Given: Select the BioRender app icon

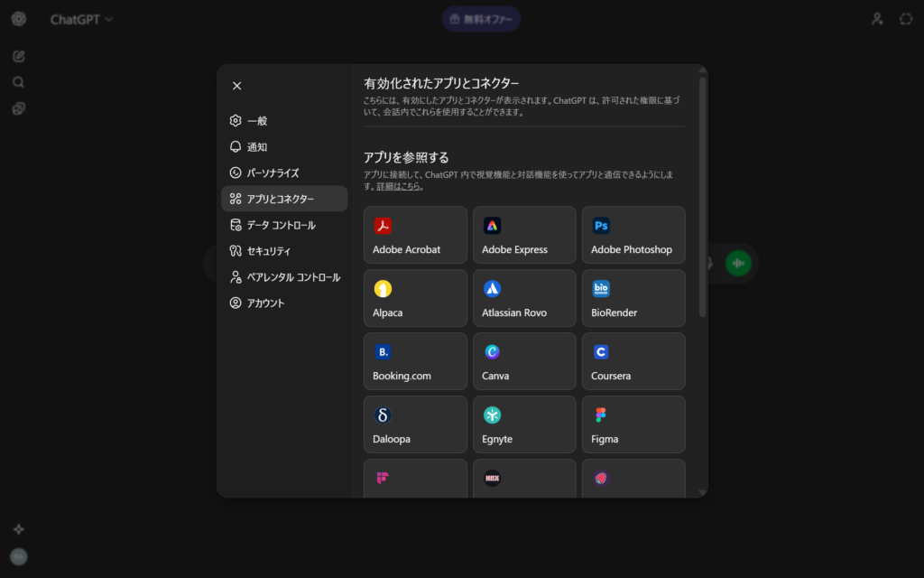Looking at the screenshot, I should pyautogui.click(x=601, y=289).
